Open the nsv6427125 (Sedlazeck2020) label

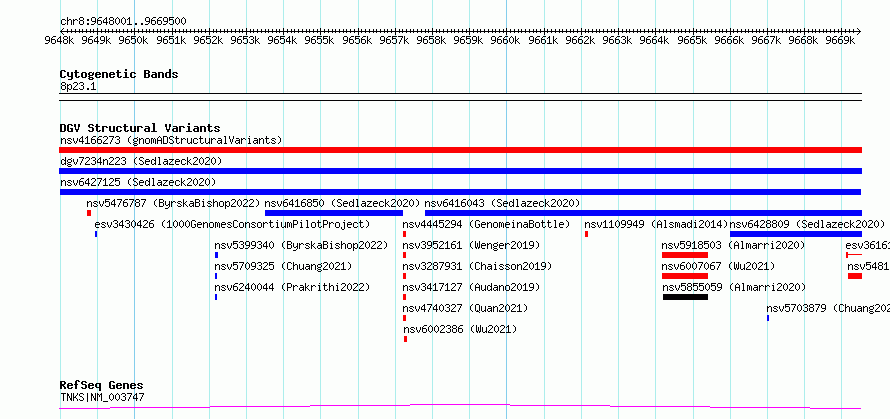[138, 182]
